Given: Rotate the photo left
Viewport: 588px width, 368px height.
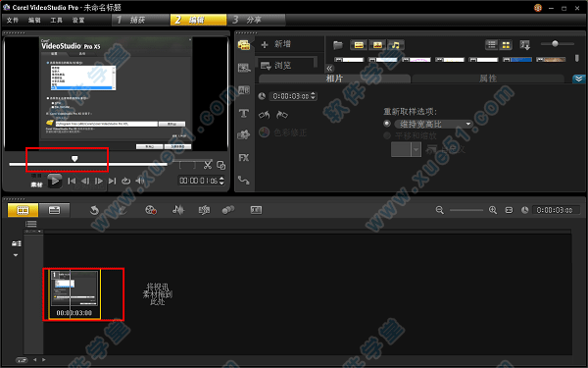Looking at the screenshot, I should [265, 115].
